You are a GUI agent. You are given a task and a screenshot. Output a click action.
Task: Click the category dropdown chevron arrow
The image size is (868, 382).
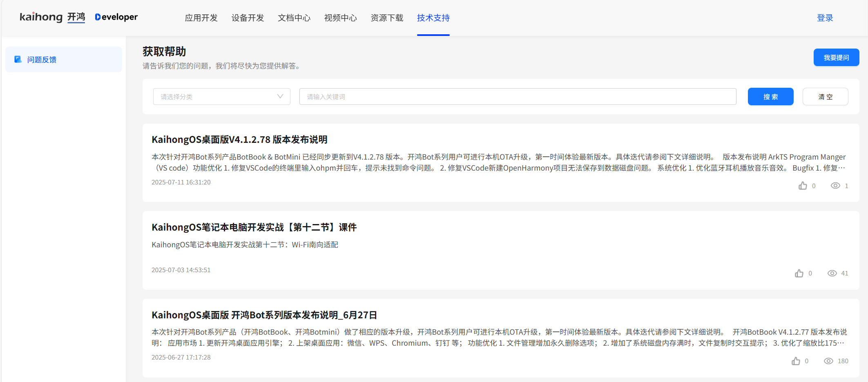[280, 97]
